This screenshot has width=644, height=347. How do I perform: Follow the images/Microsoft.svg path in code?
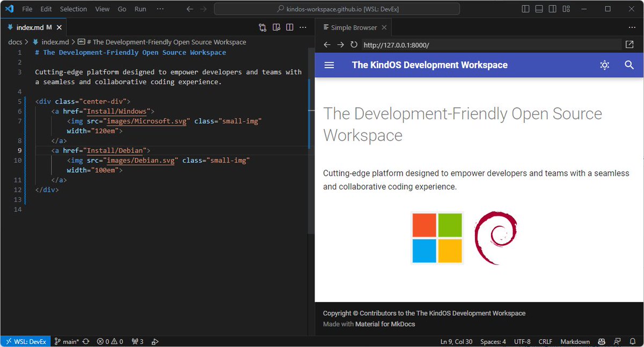[146, 121]
